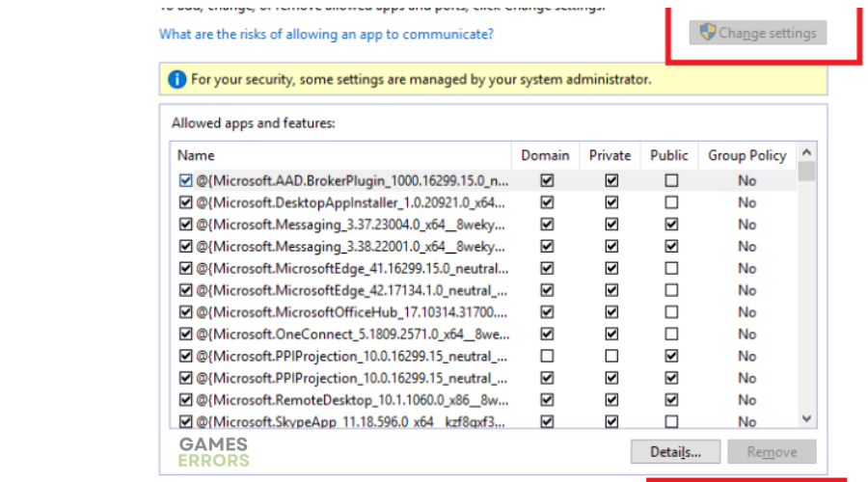Screen dimensions: 868x482
Task: Sort by the Group Policy column header
Action: pyautogui.click(x=746, y=155)
